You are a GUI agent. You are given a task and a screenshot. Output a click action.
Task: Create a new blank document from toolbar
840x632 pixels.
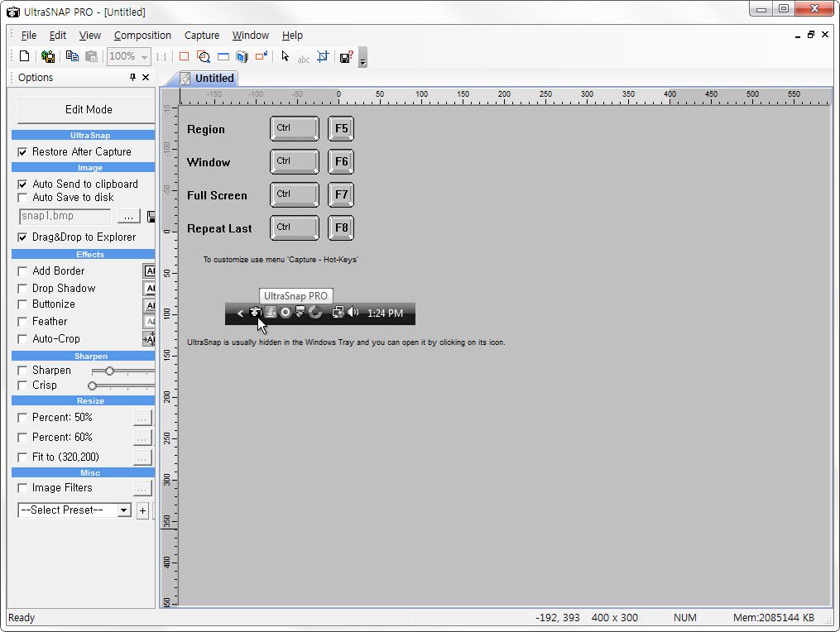click(25, 56)
